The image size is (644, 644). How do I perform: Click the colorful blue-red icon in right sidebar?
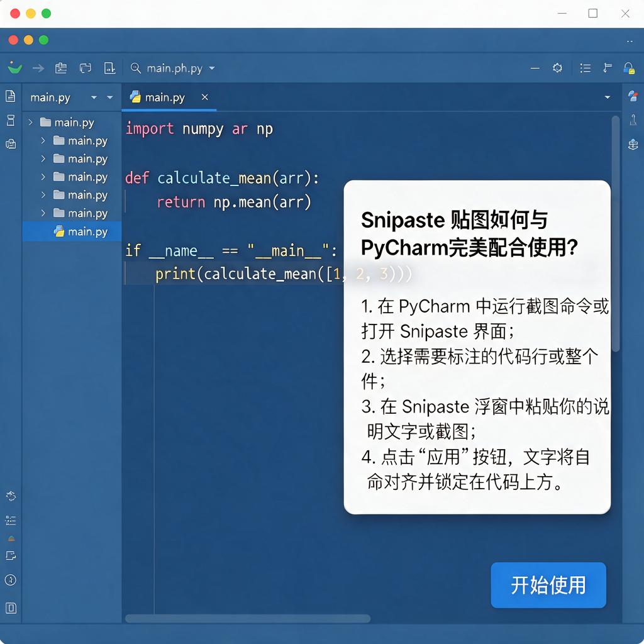[x=633, y=96]
